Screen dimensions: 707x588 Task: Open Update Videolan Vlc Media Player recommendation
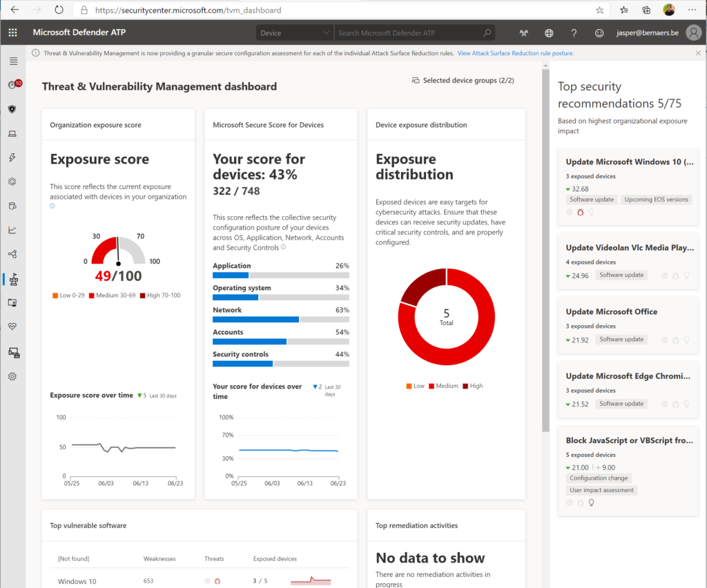point(628,262)
